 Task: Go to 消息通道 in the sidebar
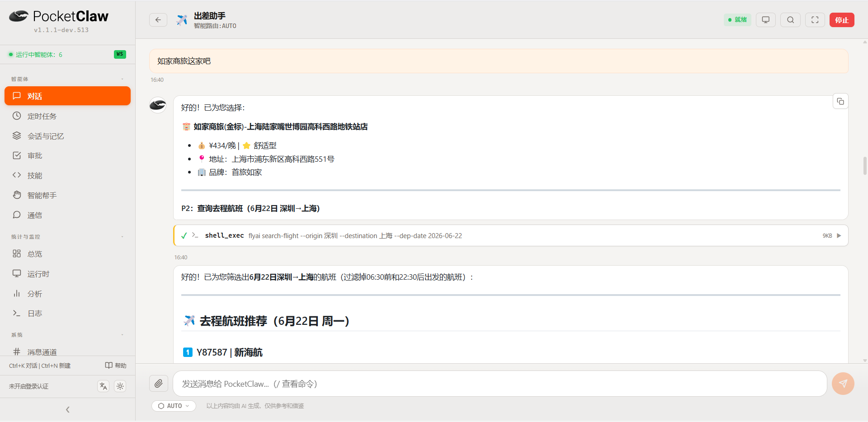(x=67, y=352)
